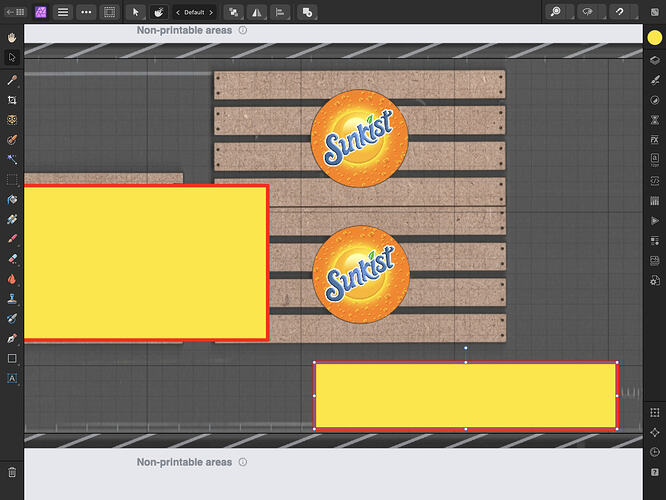Viewport: 666px width, 500px height.
Task: Click the trash delete icon
Action: pos(12,472)
